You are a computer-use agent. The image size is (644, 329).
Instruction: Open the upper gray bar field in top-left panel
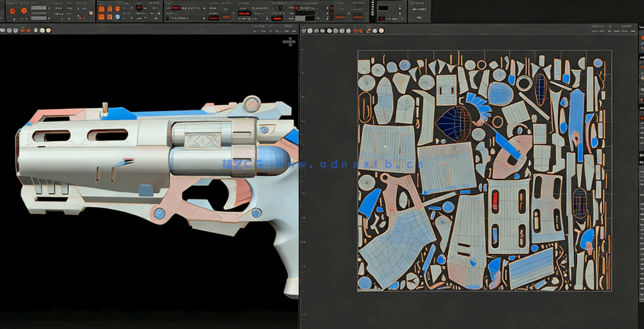click(39, 8)
